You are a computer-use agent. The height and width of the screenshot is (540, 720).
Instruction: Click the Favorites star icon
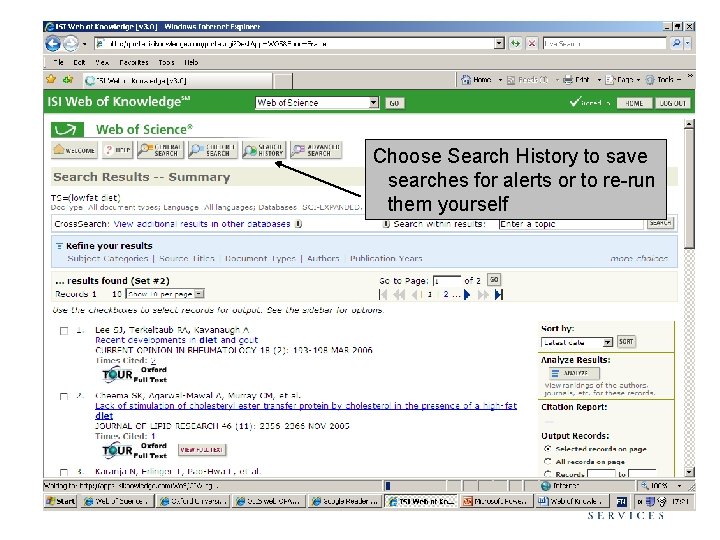coord(51,79)
